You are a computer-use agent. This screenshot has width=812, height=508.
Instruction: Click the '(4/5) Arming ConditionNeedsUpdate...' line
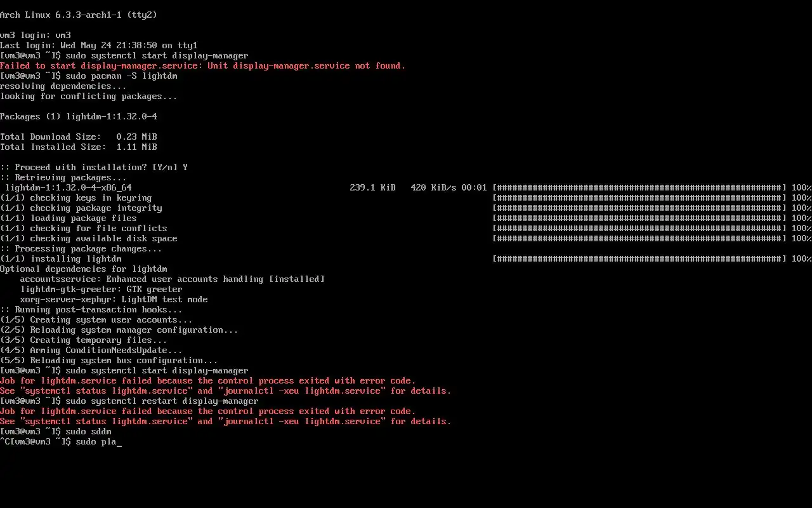click(x=91, y=350)
